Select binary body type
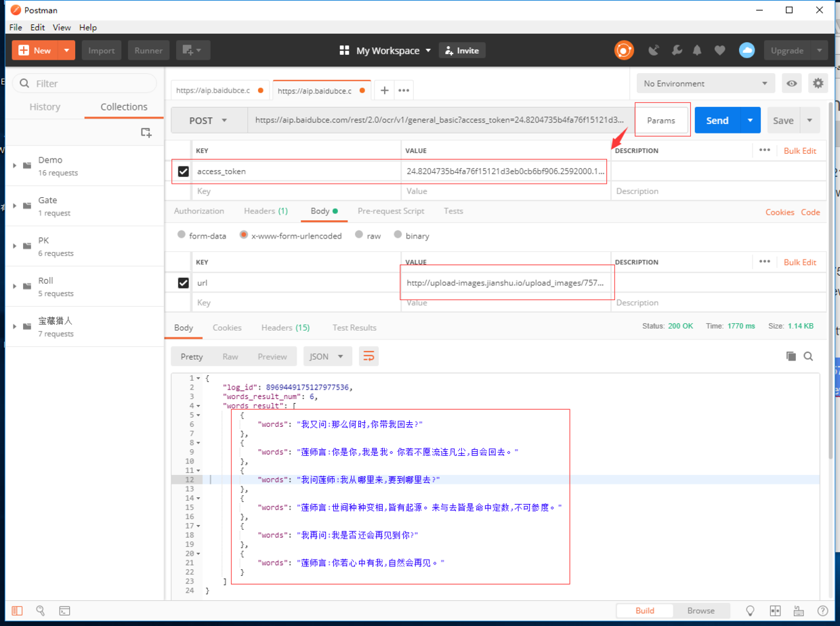 click(x=398, y=235)
